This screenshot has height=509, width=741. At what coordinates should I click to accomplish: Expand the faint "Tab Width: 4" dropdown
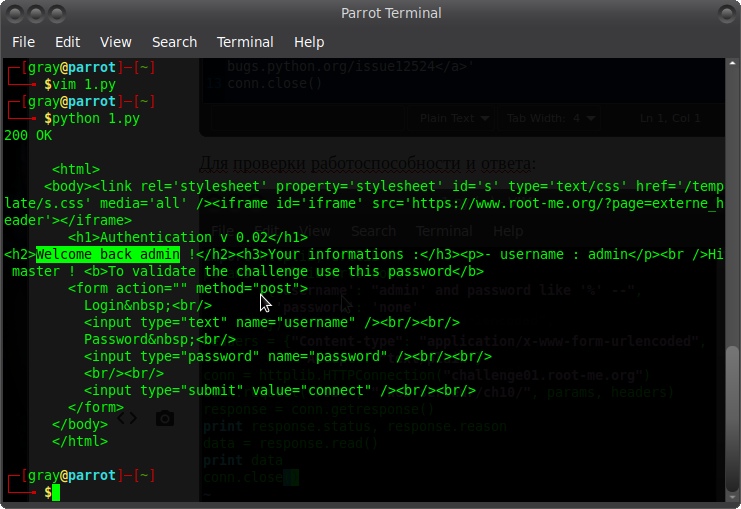click(549, 118)
